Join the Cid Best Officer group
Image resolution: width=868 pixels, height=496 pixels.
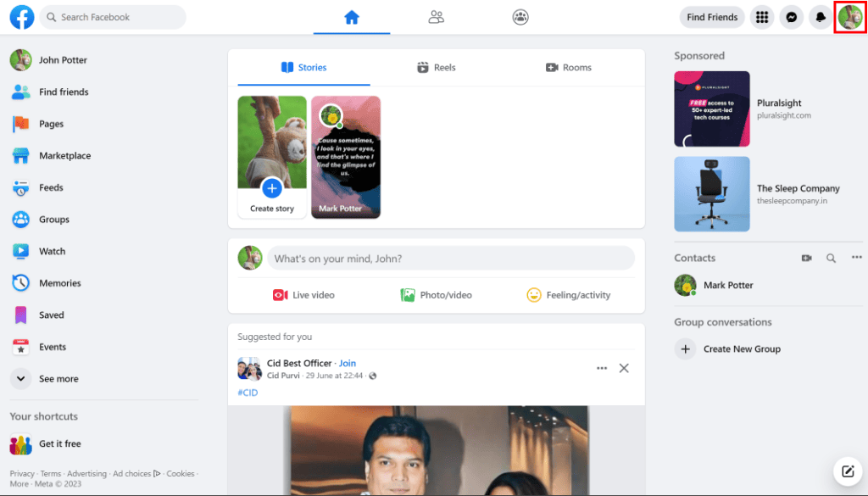(x=347, y=363)
